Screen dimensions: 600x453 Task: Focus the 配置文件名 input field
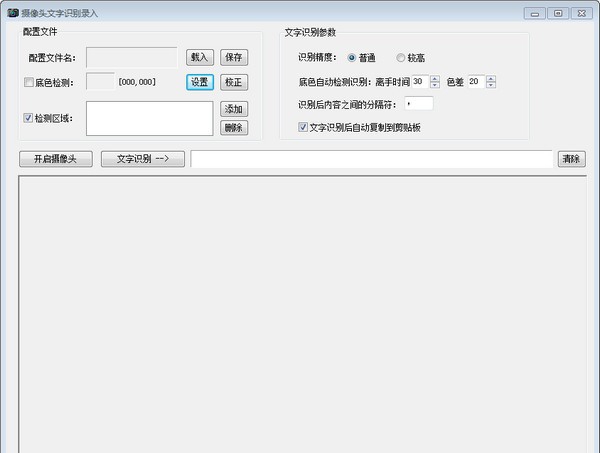tap(132, 57)
